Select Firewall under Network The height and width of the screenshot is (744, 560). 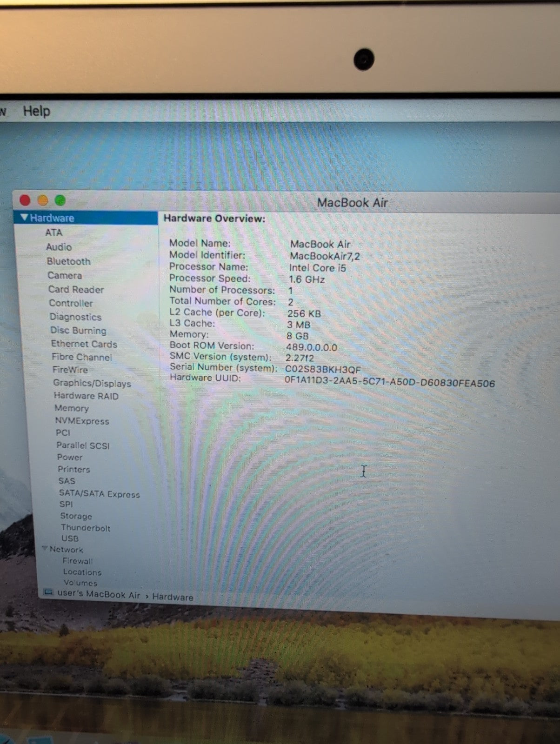tap(77, 561)
